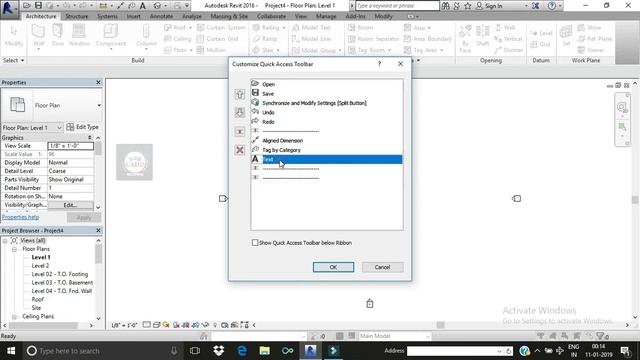Click the Move Up arrow in dialog
The height and width of the screenshot is (360, 640).
click(240, 94)
